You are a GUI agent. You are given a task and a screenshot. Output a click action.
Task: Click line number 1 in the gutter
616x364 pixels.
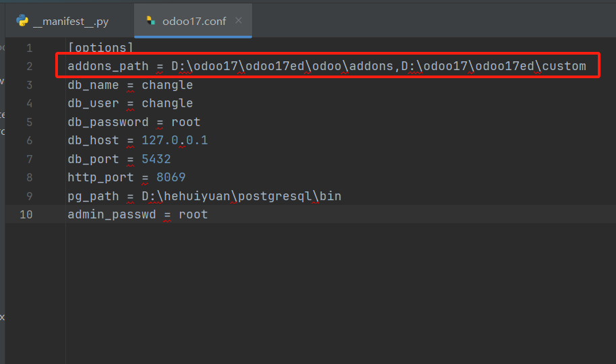coord(30,48)
